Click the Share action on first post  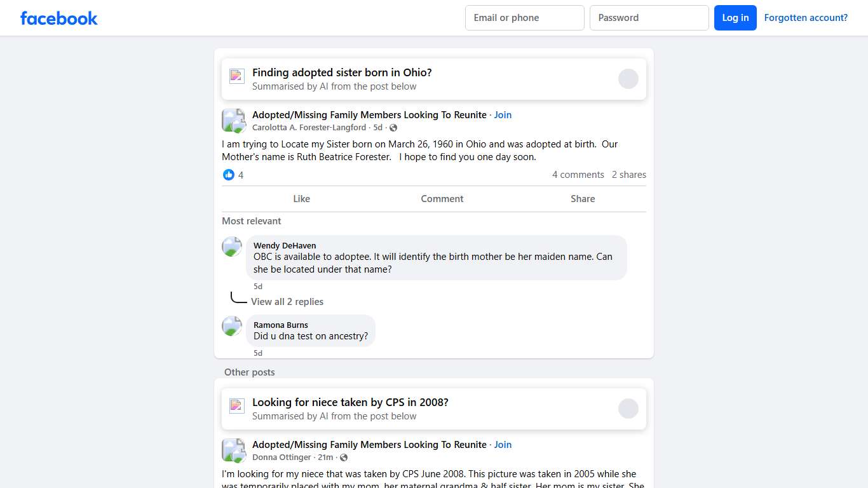pos(582,199)
